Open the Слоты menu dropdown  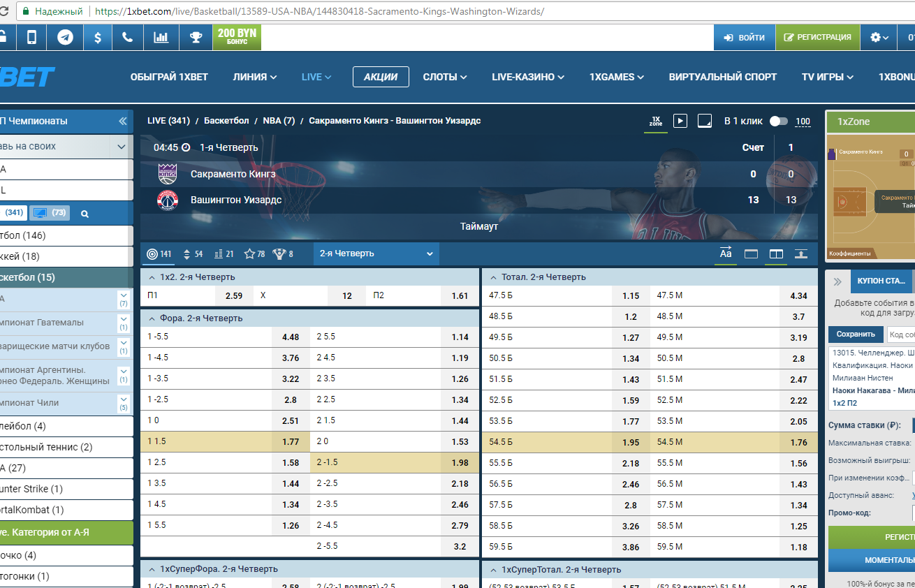pyautogui.click(x=445, y=77)
